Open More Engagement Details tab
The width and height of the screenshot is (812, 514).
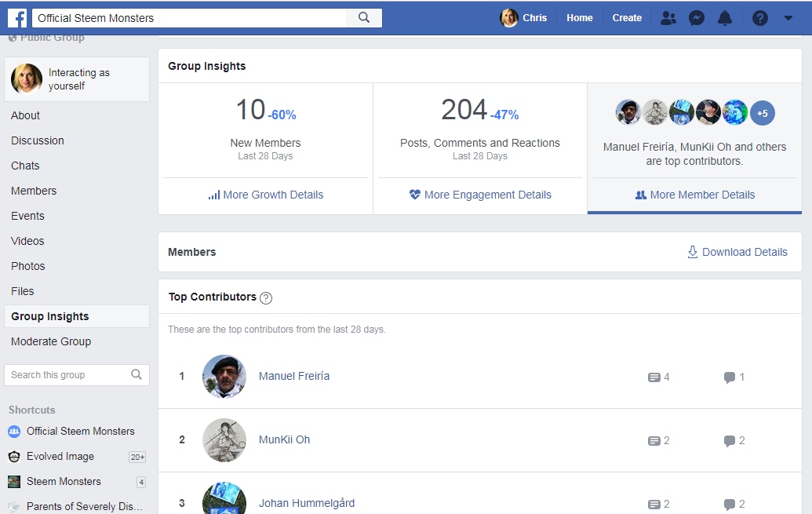(x=480, y=195)
